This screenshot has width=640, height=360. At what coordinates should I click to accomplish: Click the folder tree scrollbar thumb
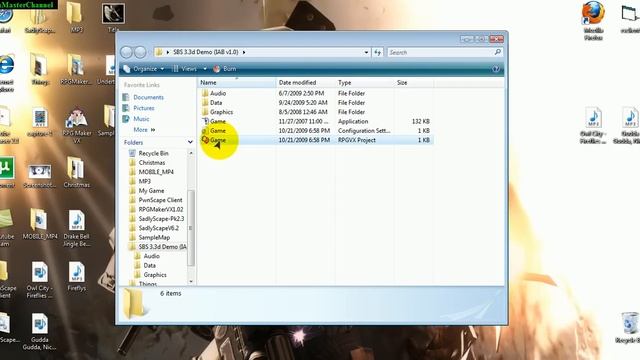(x=191, y=228)
